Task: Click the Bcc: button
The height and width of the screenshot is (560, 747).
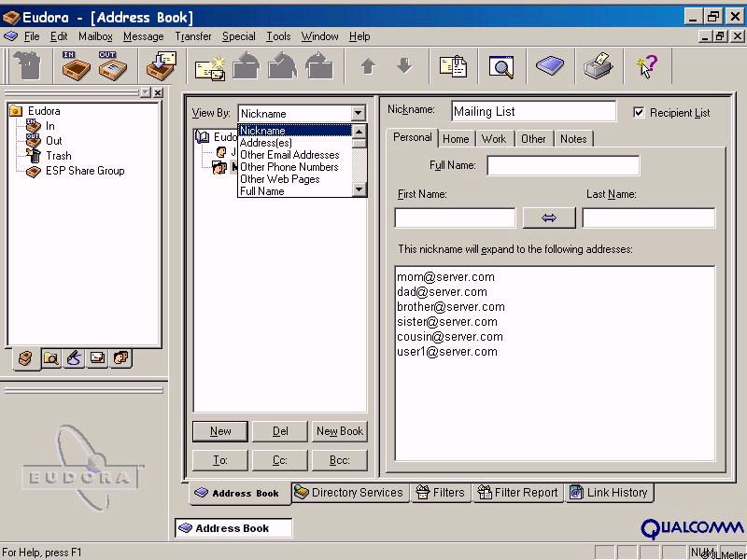Action: [x=340, y=460]
